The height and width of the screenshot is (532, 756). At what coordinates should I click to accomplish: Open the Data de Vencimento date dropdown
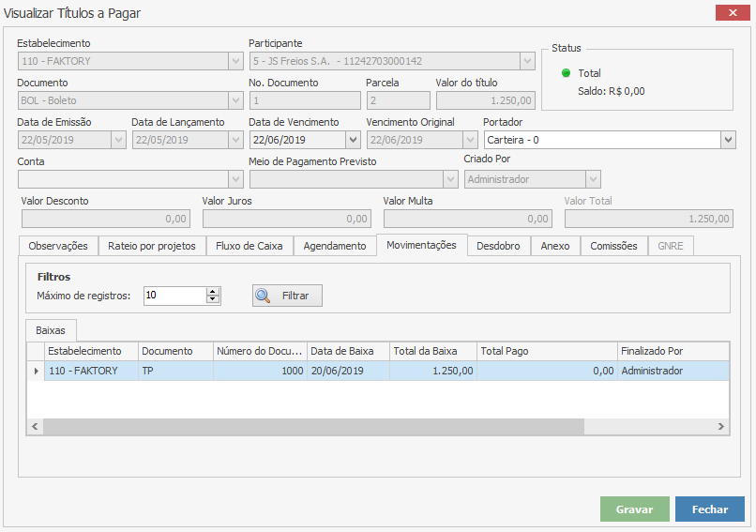tap(352, 140)
